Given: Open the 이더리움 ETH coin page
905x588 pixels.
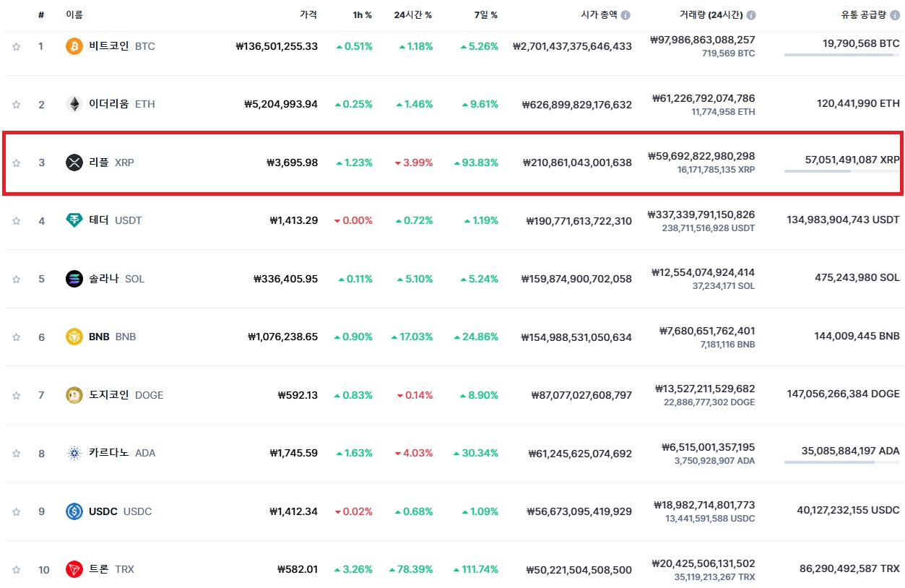Looking at the screenshot, I should pos(121,104).
